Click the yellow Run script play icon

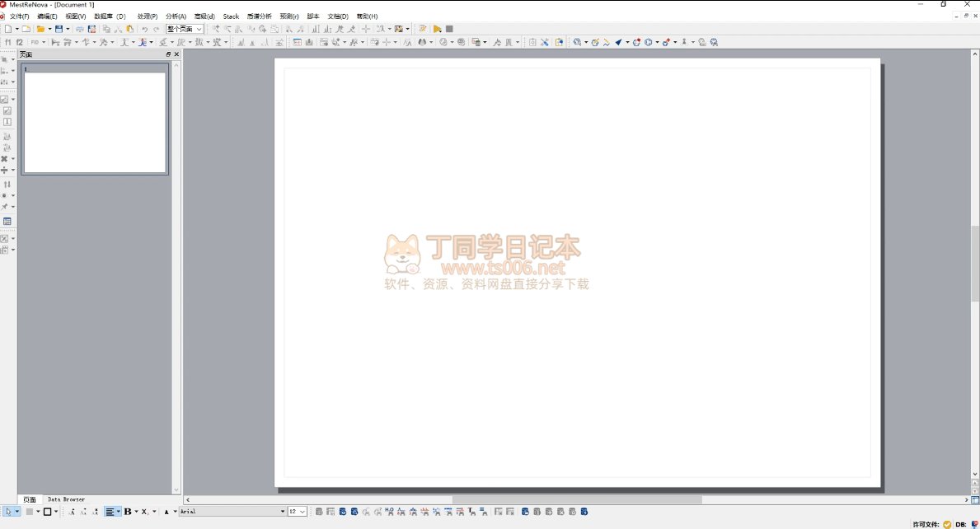pyautogui.click(x=438, y=29)
